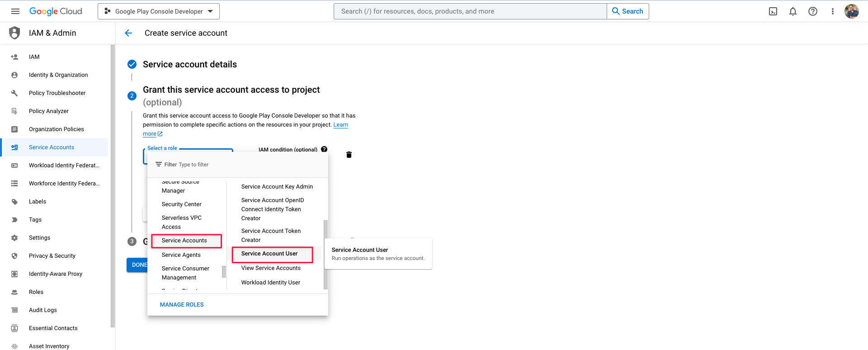Click the IAM & Admin shield logo

click(14, 33)
